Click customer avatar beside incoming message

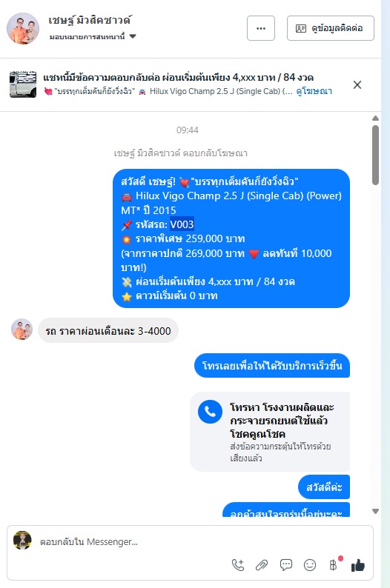point(22,330)
